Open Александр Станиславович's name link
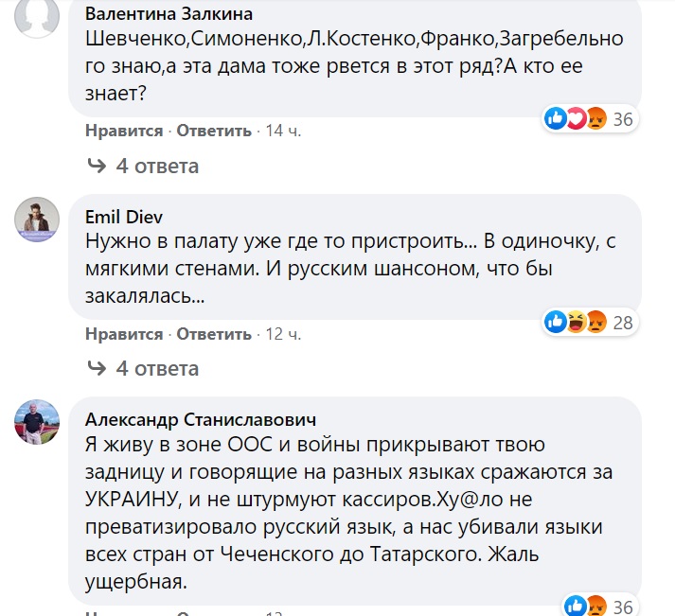The height and width of the screenshot is (616, 675). click(201, 418)
